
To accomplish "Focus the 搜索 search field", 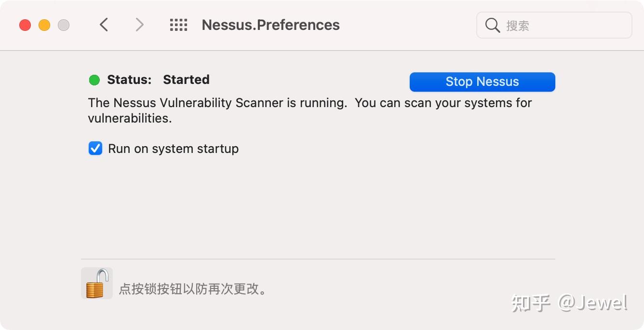I will point(564,25).
